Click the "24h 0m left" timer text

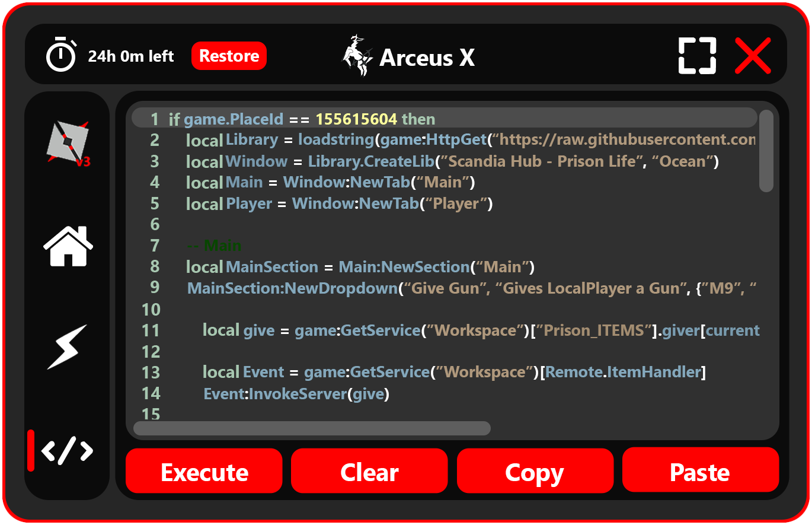click(131, 56)
